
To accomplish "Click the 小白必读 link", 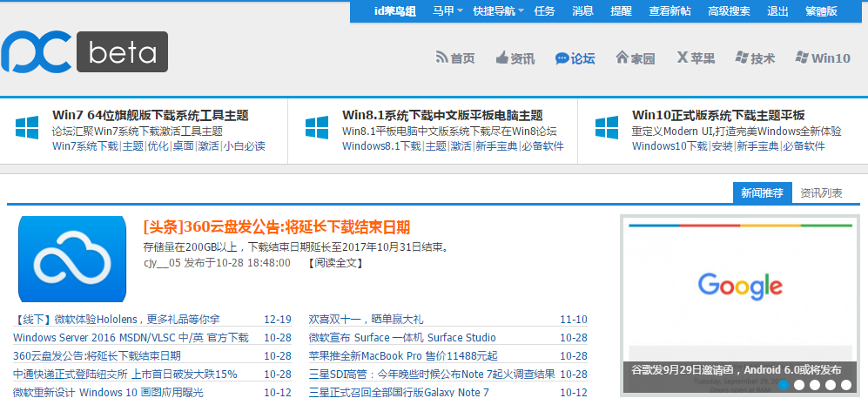I will (244, 146).
